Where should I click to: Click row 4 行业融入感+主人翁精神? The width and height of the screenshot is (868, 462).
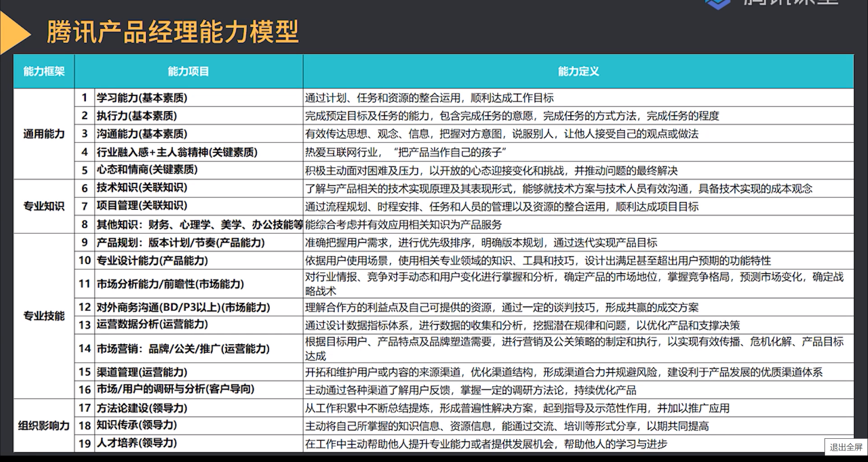(x=177, y=152)
